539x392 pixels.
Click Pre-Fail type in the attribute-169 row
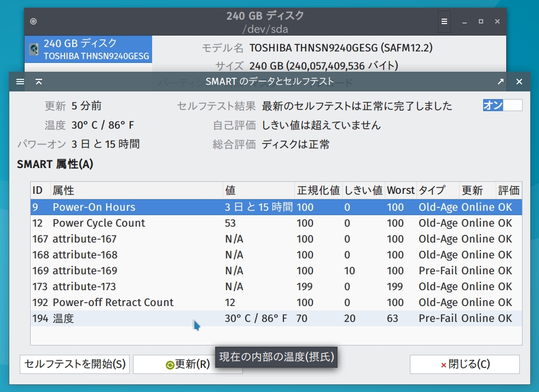(x=438, y=270)
